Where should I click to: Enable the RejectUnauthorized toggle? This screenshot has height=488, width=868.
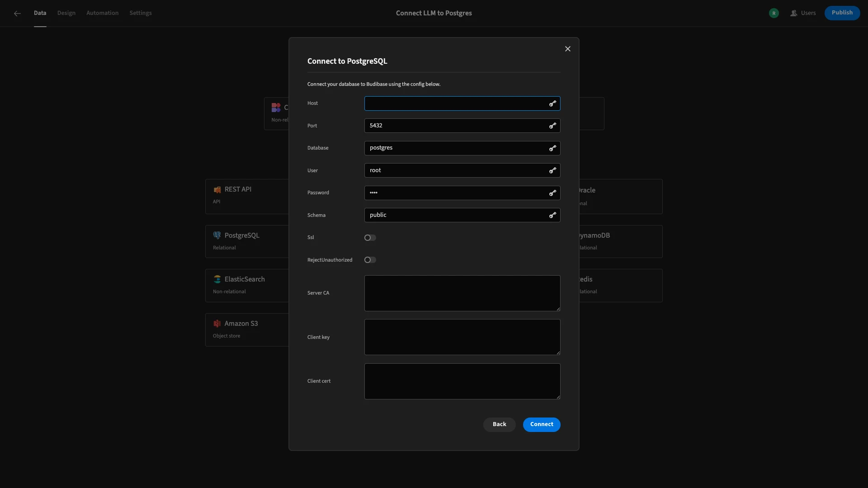(x=370, y=260)
